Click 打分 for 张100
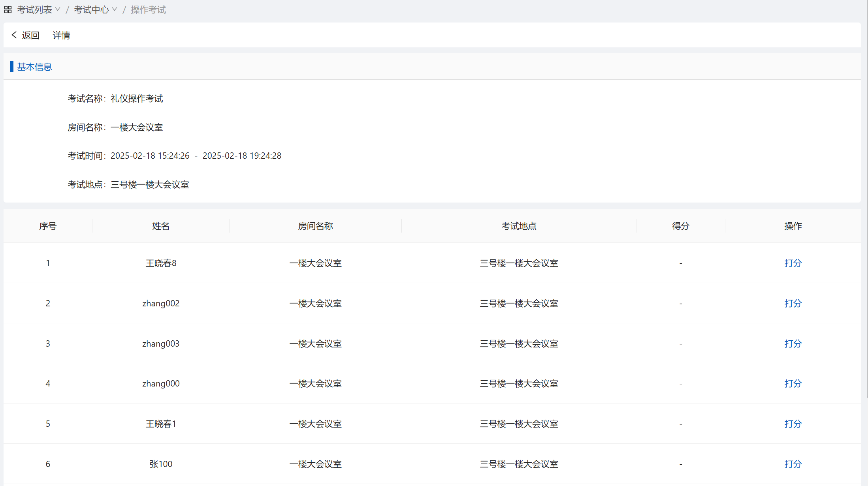This screenshot has width=868, height=486. point(793,464)
